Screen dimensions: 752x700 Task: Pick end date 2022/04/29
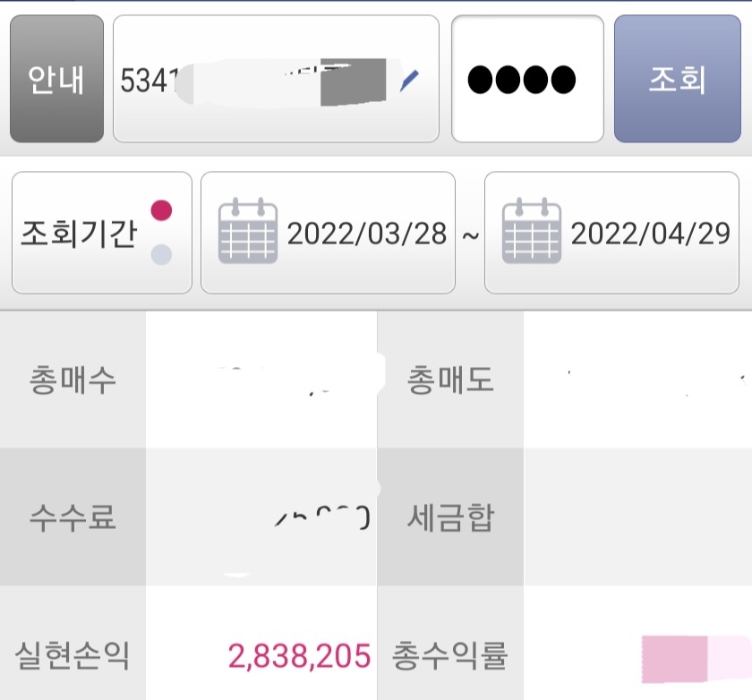(650, 234)
